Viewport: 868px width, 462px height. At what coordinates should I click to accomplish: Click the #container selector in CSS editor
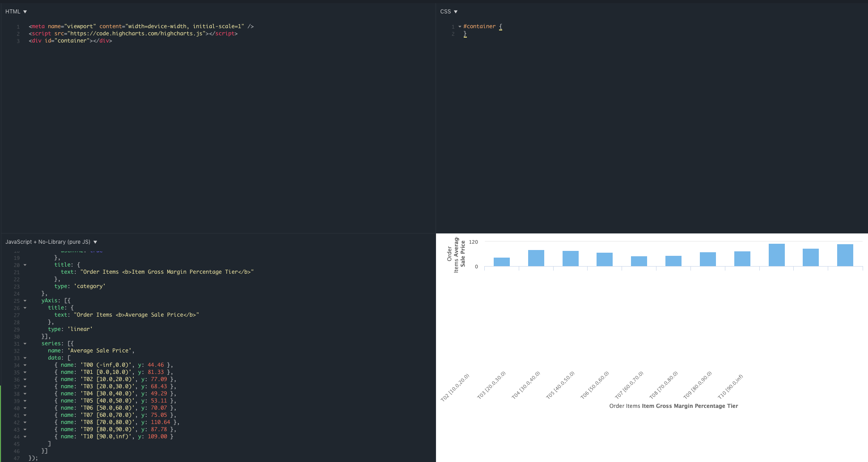coord(479,26)
